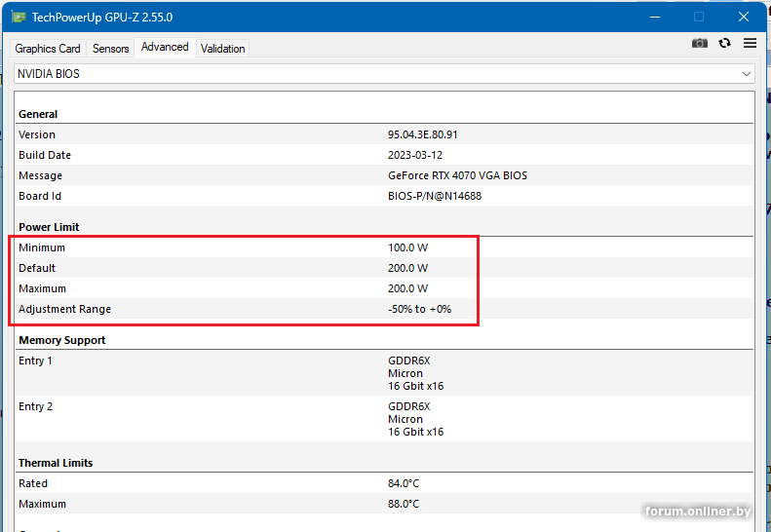Image resolution: width=771 pixels, height=532 pixels.
Task: Close the GPU-Z window
Action: coord(744,17)
